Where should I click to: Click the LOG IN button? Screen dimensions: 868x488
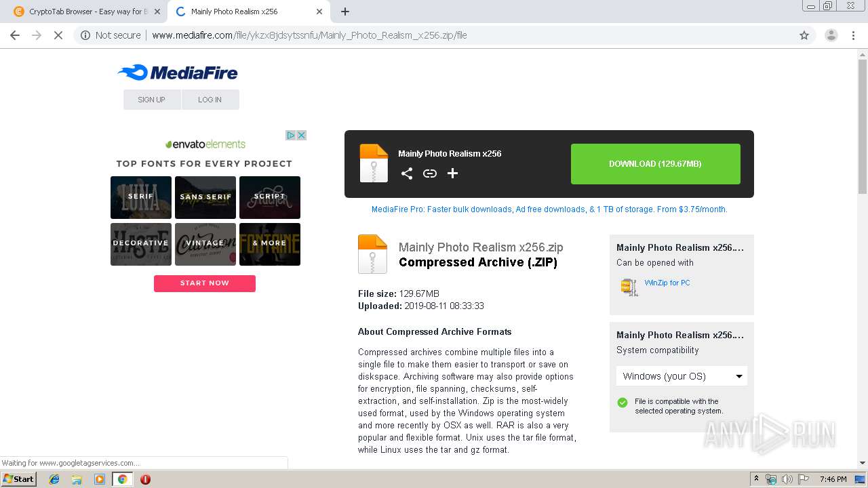210,100
